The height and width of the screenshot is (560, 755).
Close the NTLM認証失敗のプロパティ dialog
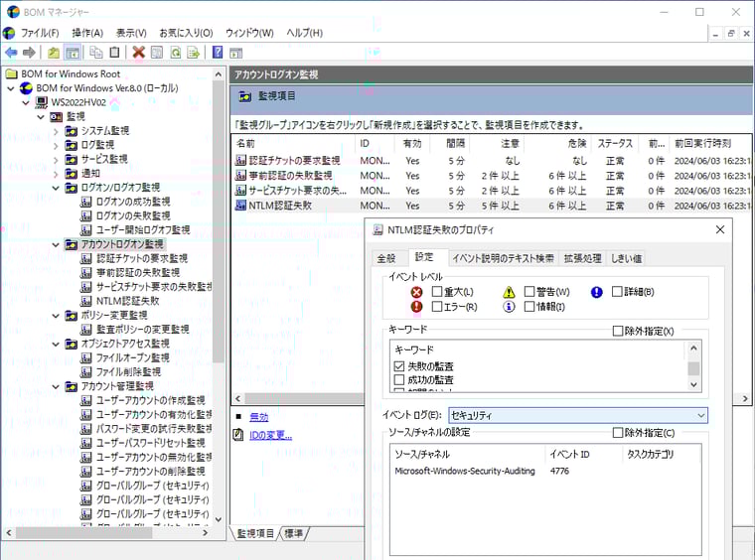pos(720,229)
